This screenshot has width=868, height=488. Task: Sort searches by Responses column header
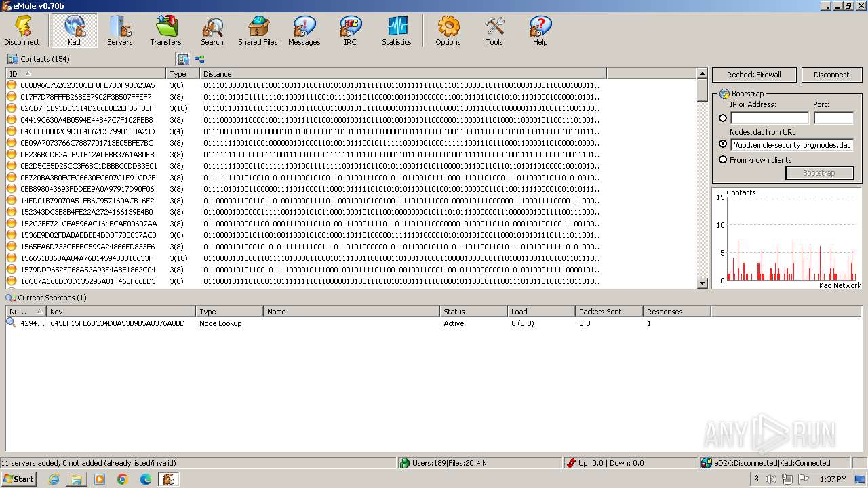click(677, 312)
